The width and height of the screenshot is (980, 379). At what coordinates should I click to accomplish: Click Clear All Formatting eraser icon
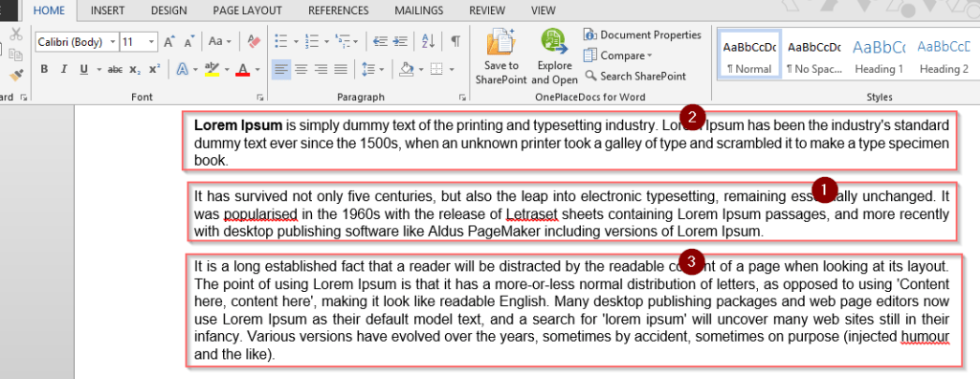tap(254, 42)
